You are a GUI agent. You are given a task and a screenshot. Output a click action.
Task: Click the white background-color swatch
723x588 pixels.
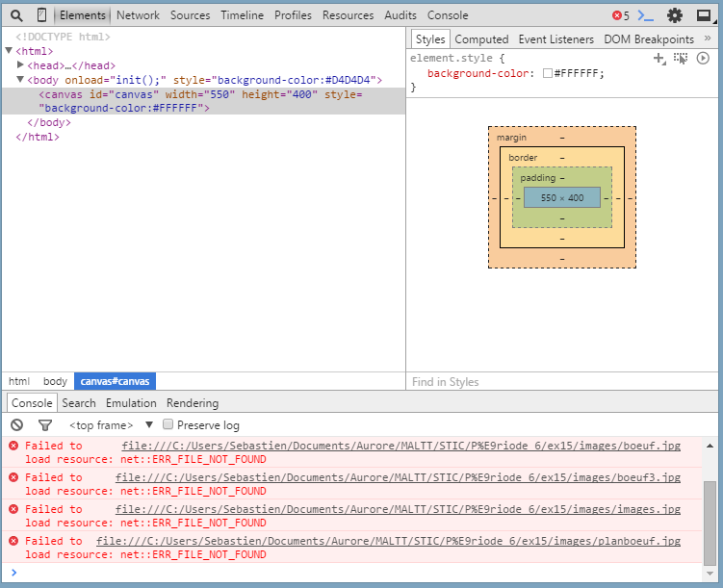(x=548, y=74)
